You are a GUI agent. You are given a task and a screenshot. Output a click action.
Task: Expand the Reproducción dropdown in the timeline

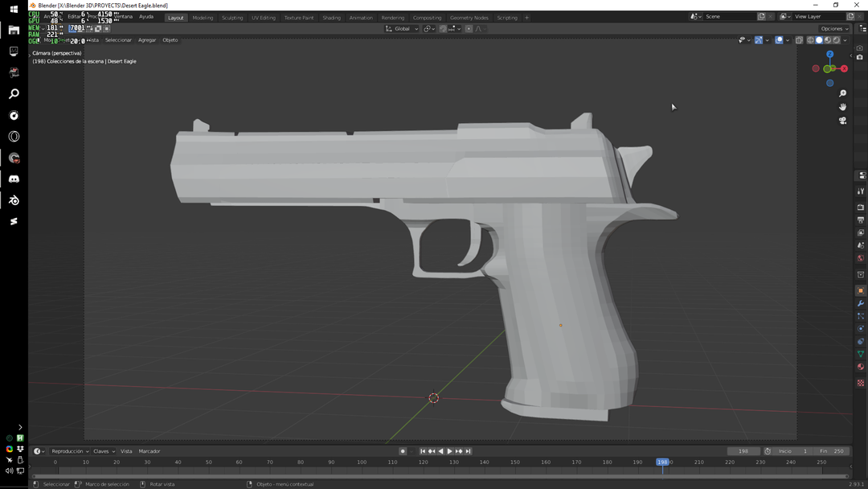pos(68,451)
